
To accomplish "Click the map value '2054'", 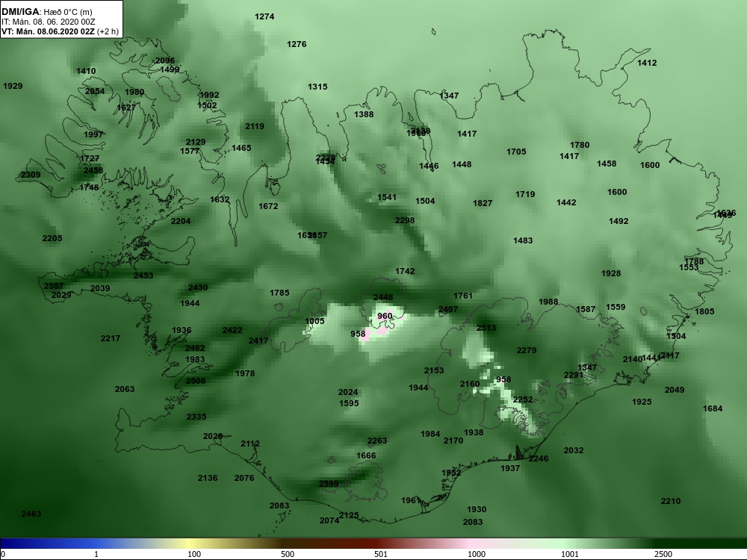I will [95, 91].
